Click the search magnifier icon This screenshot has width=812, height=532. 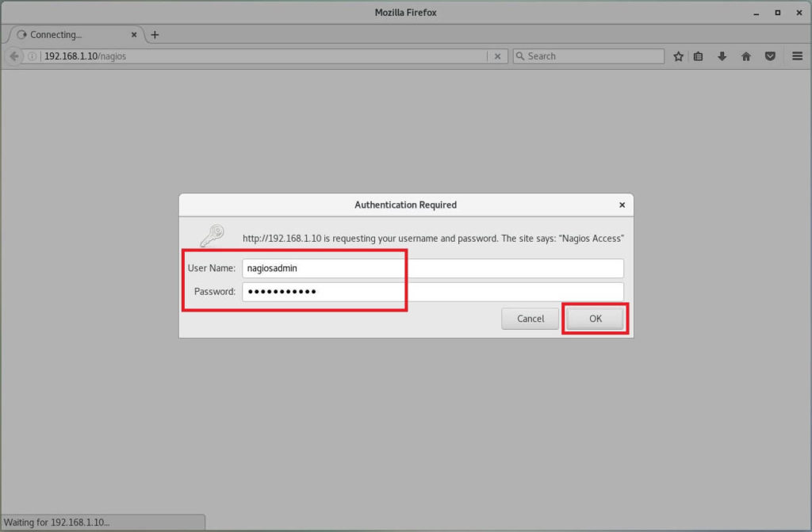pos(520,56)
